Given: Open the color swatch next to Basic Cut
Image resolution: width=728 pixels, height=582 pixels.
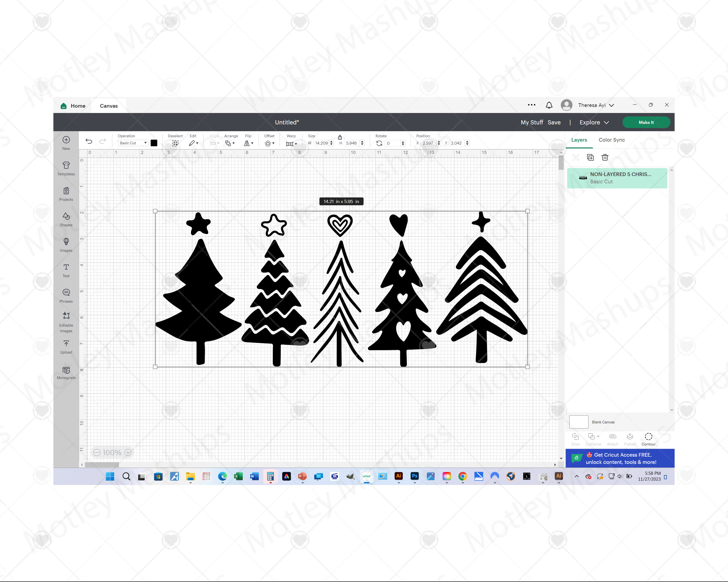Looking at the screenshot, I should coord(154,143).
